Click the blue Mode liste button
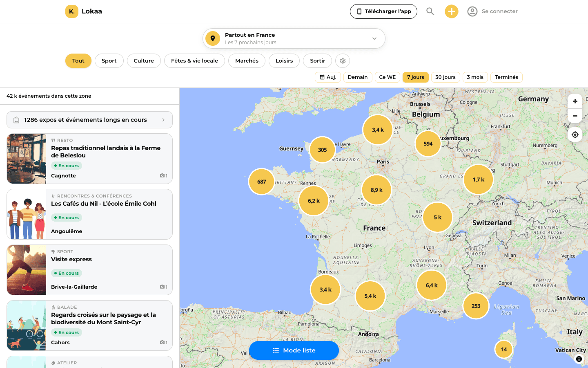 (294, 350)
